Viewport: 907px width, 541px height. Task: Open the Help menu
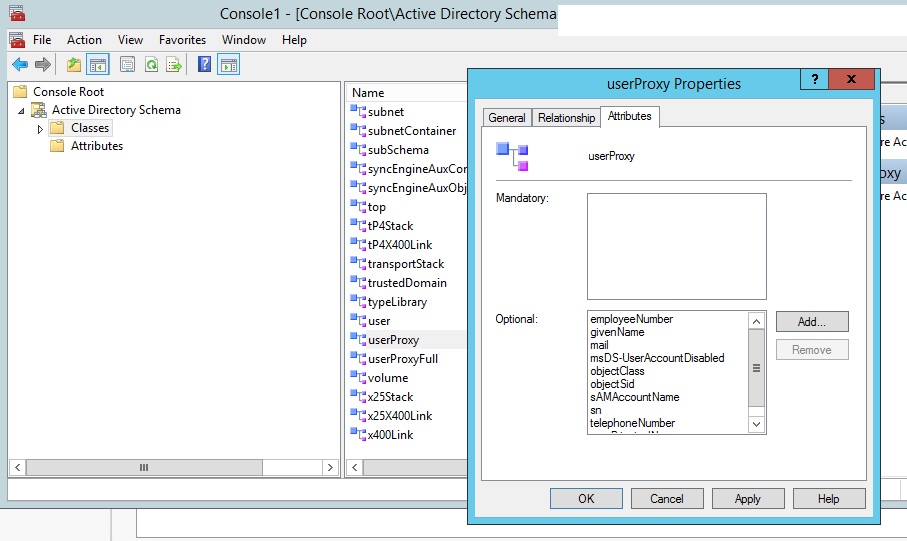tap(294, 40)
